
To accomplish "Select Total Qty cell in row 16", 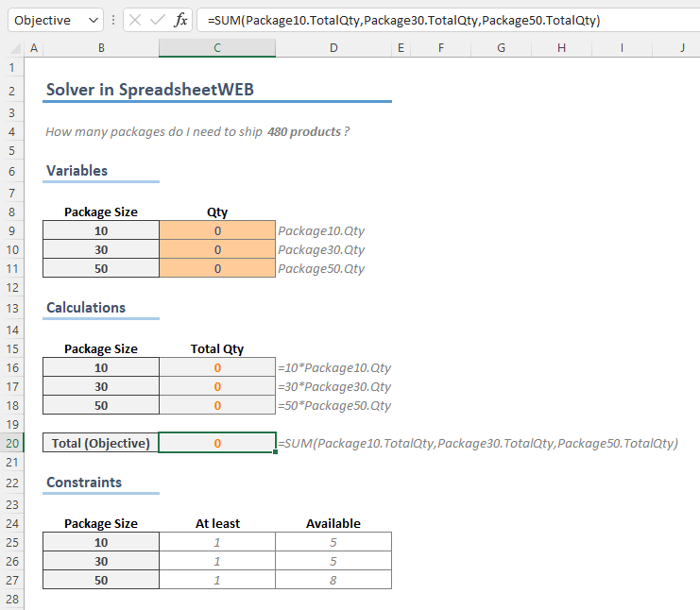I will pos(217,367).
